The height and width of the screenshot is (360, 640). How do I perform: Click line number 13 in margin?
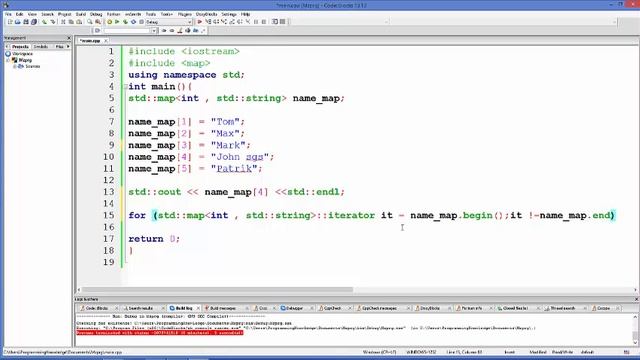click(x=109, y=192)
